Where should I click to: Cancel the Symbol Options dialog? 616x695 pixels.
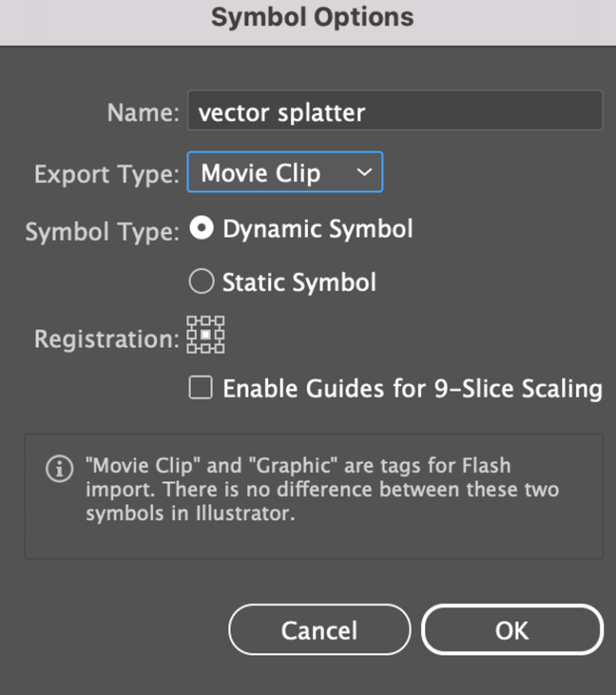319,630
